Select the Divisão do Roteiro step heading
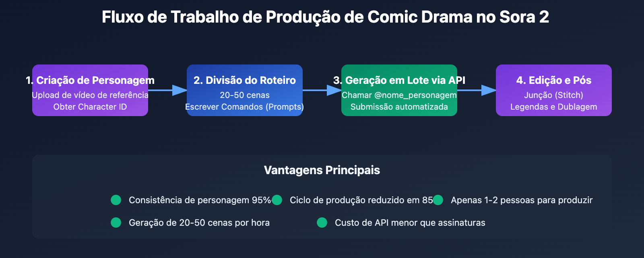Viewport: 644px width, 258px height. (245, 80)
